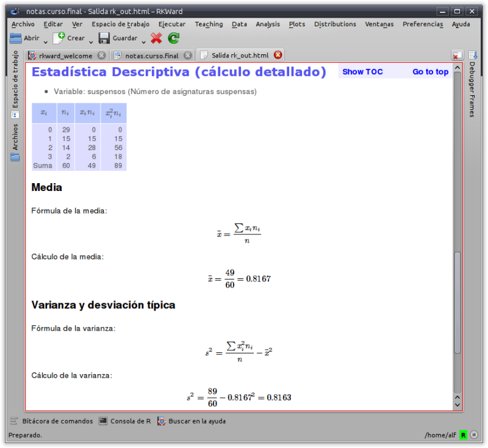Open the Ayuda menu
Image resolution: width=488 pixels, height=448 pixels.
pyautogui.click(x=461, y=24)
